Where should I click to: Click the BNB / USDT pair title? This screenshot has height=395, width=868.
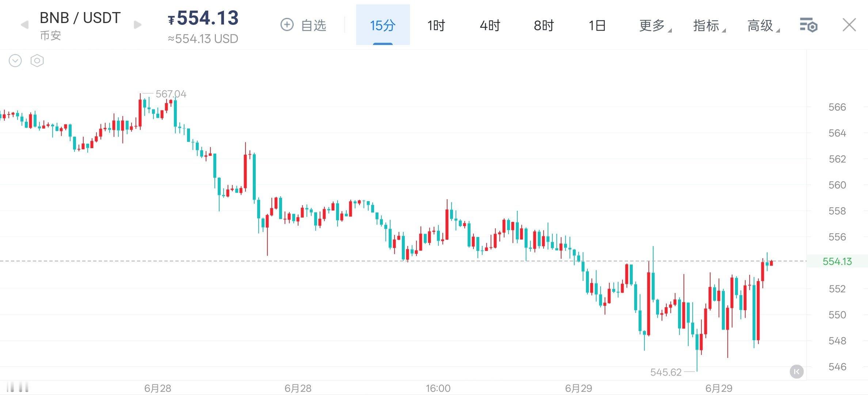point(80,18)
